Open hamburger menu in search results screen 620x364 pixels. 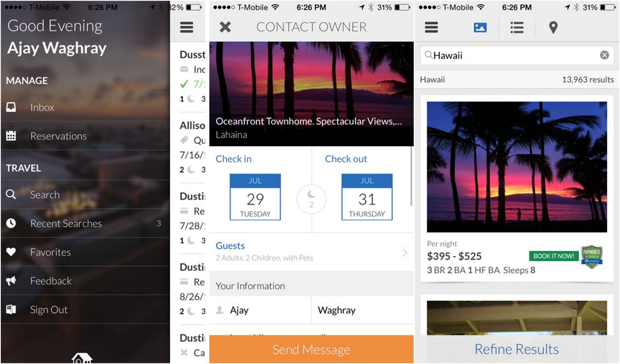431,27
